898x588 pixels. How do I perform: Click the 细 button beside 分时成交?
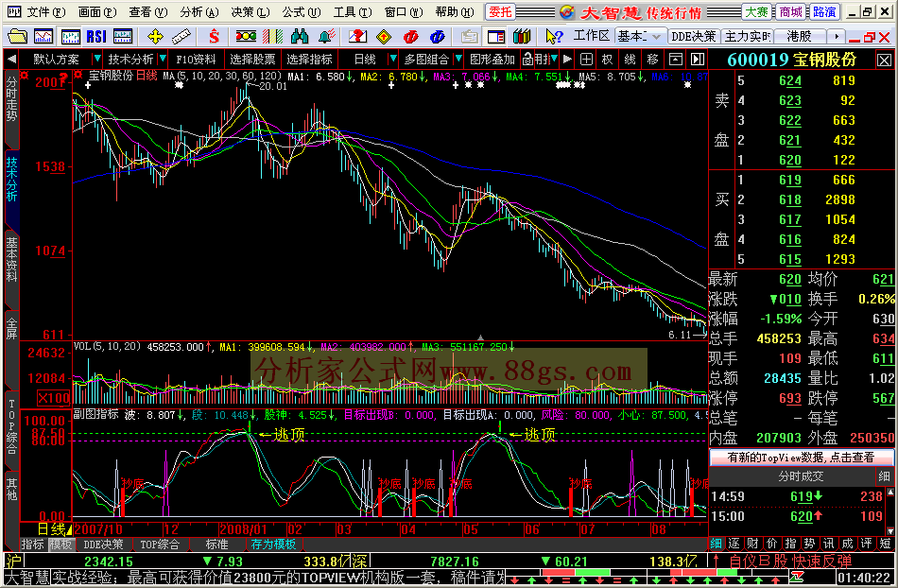click(884, 476)
